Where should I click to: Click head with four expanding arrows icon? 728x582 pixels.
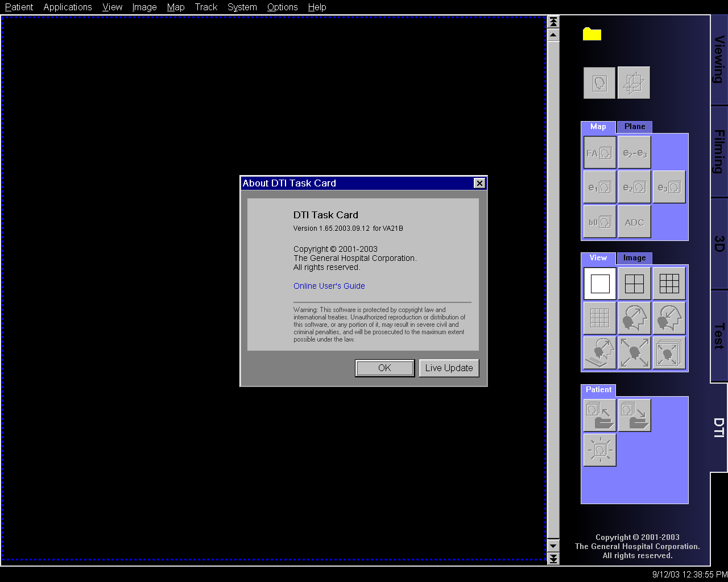coord(634,353)
